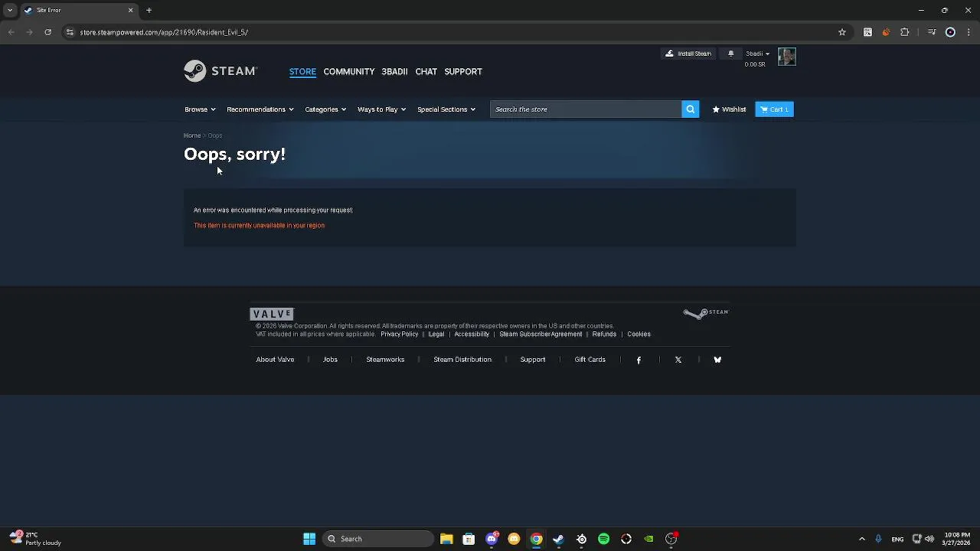This screenshot has width=980, height=551.
Task: Open the Steamworks footer link
Action: (385, 360)
